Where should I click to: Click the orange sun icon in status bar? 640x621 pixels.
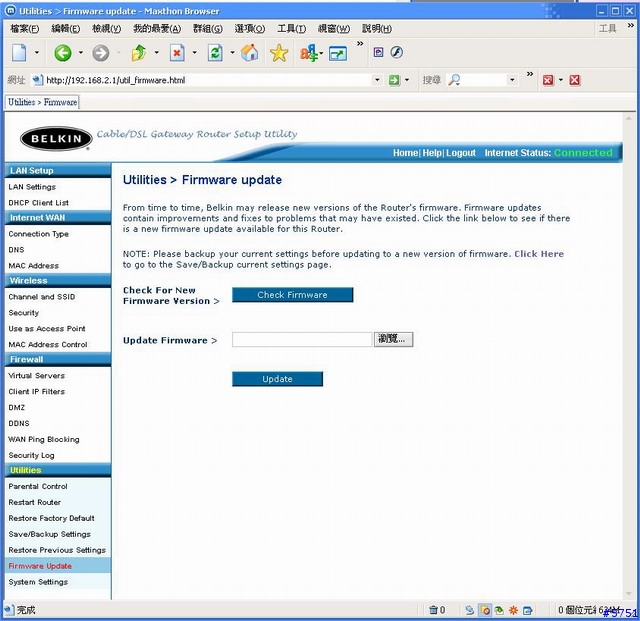[x=513, y=610]
